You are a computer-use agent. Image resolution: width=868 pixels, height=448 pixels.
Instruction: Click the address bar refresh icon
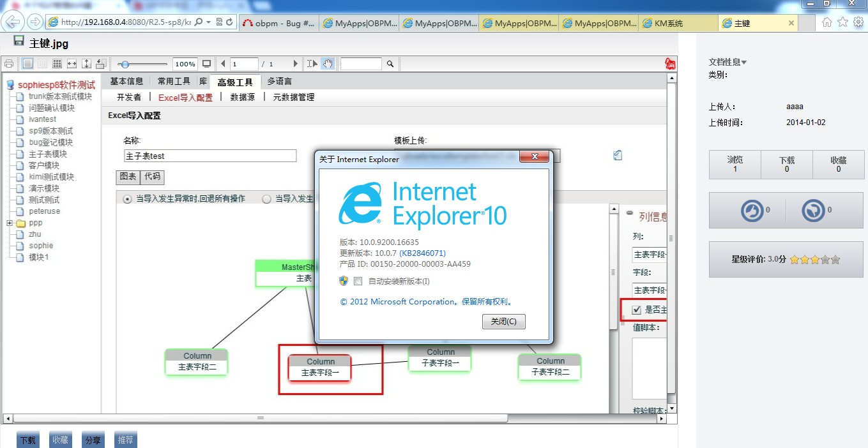pyautogui.click(x=230, y=22)
